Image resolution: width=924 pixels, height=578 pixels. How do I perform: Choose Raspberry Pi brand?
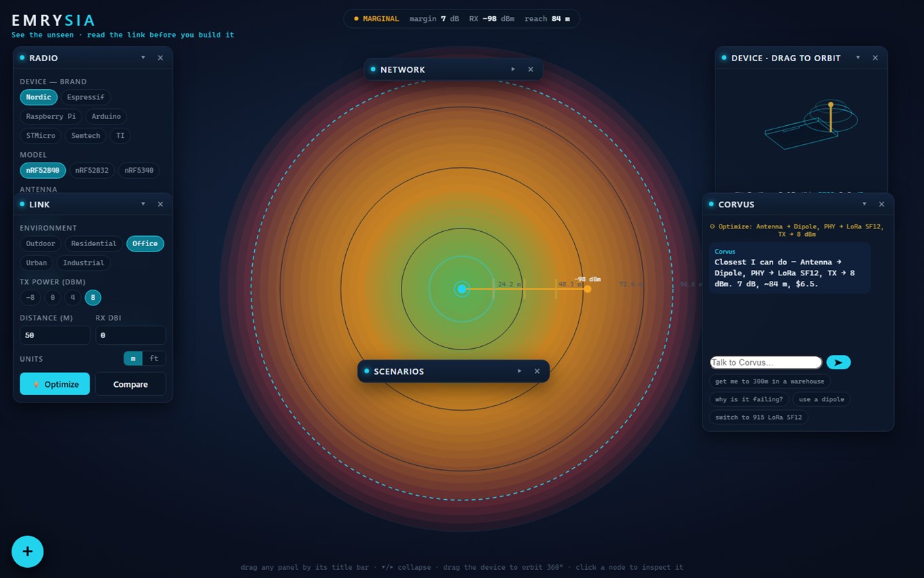51,116
